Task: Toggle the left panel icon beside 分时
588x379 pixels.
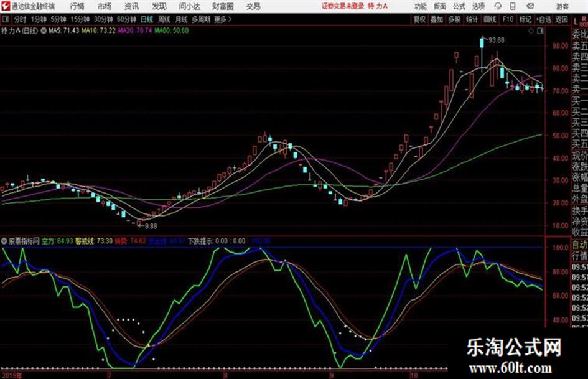Action: [5, 19]
